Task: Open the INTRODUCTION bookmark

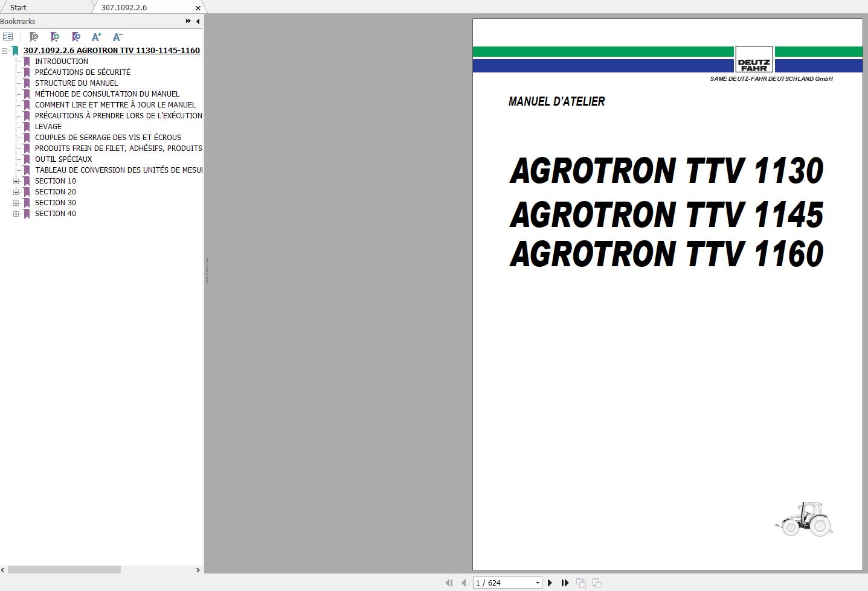Action: [x=62, y=62]
